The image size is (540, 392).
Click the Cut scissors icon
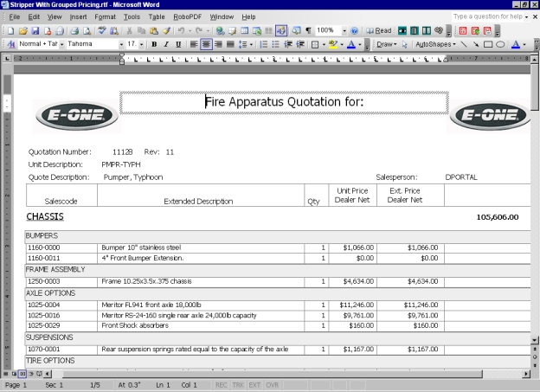click(129, 31)
